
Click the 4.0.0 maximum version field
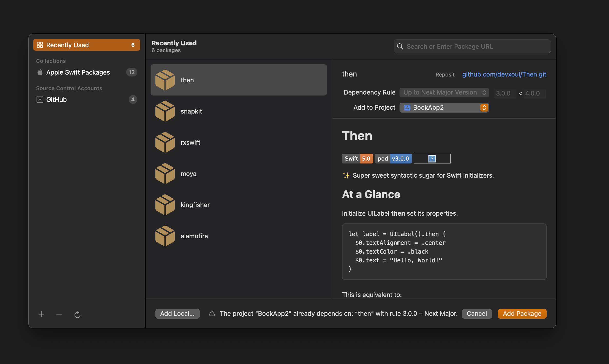[x=534, y=93]
